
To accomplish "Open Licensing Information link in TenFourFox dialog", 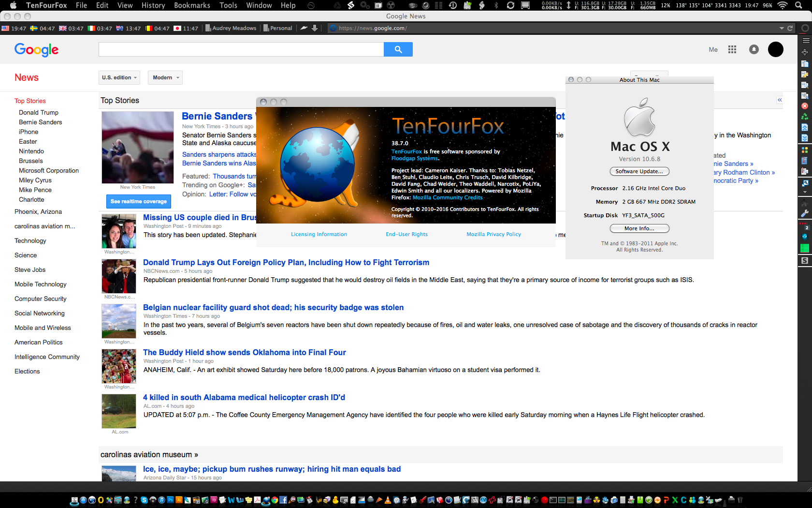I will coord(319,234).
